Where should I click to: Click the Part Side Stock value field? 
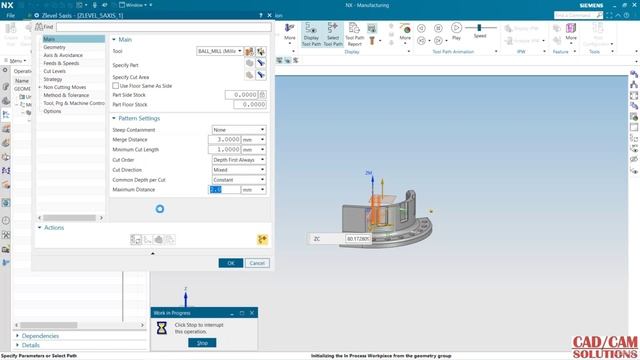[242, 95]
